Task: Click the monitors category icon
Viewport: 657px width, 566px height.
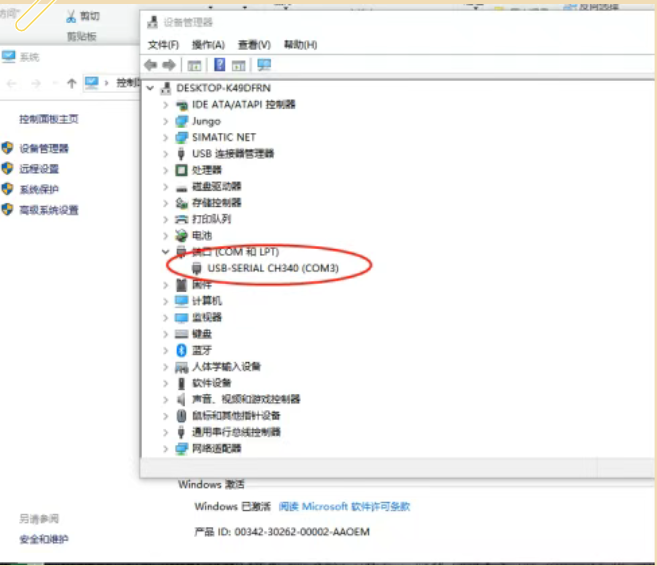Action: (181, 318)
